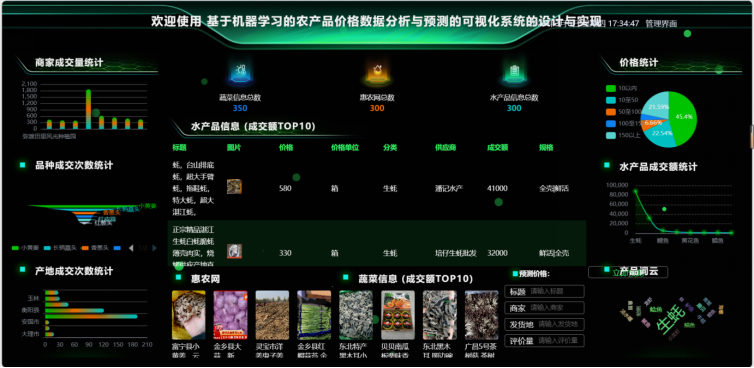
Task: Click the 规格 column header
Action: [546, 148]
